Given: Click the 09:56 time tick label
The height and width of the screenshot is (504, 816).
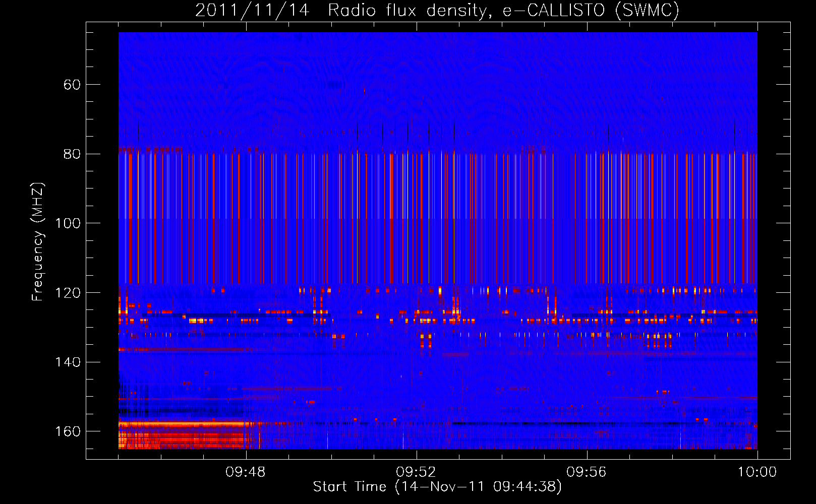Looking at the screenshot, I should pos(587,472).
